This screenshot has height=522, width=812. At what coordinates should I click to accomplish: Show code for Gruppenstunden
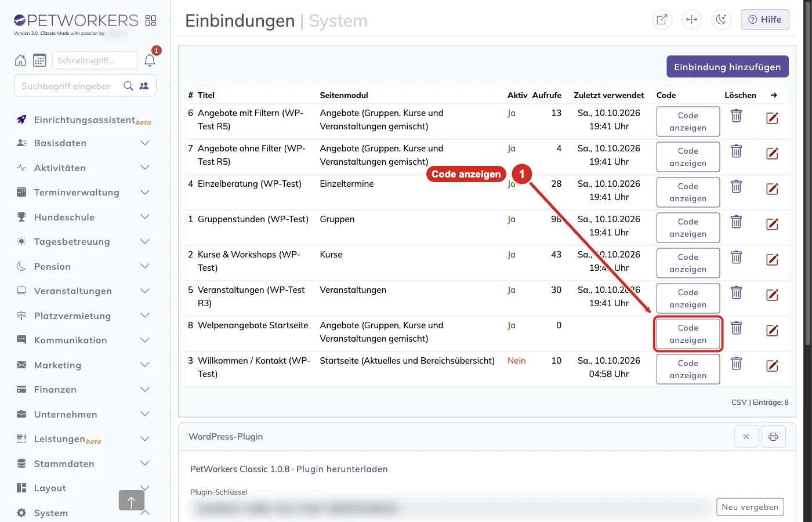click(688, 228)
